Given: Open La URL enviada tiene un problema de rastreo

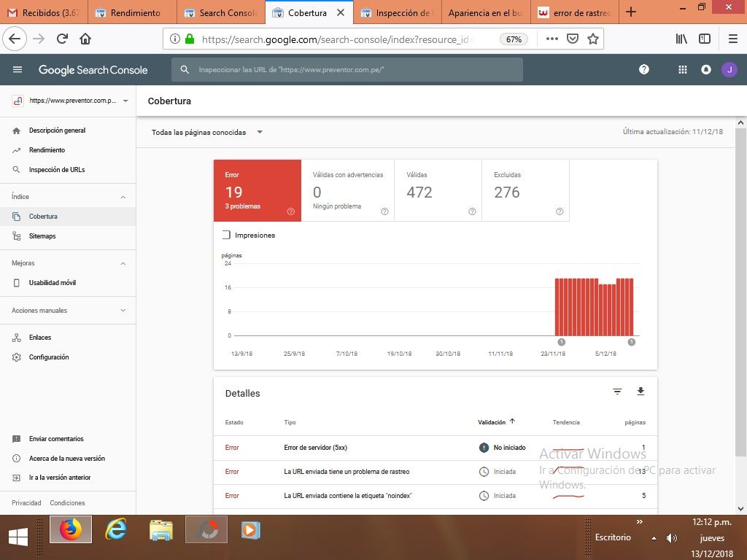Looking at the screenshot, I should [436, 472].
